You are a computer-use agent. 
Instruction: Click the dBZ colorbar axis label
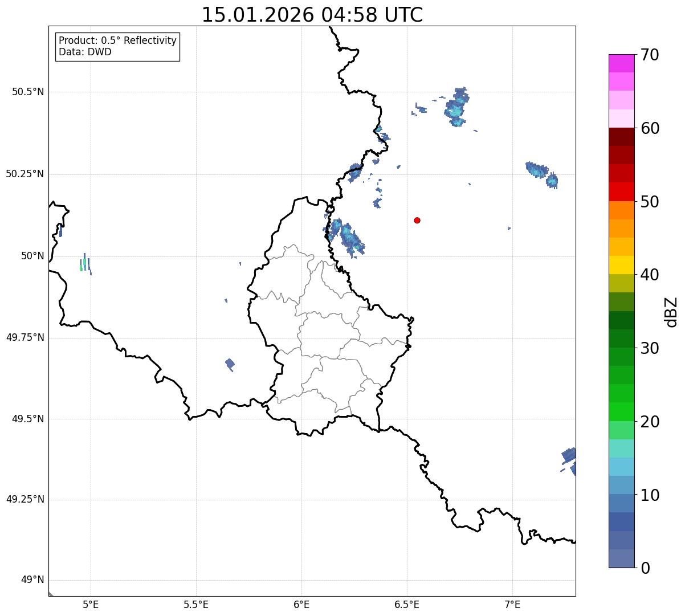(x=671, y=311)
